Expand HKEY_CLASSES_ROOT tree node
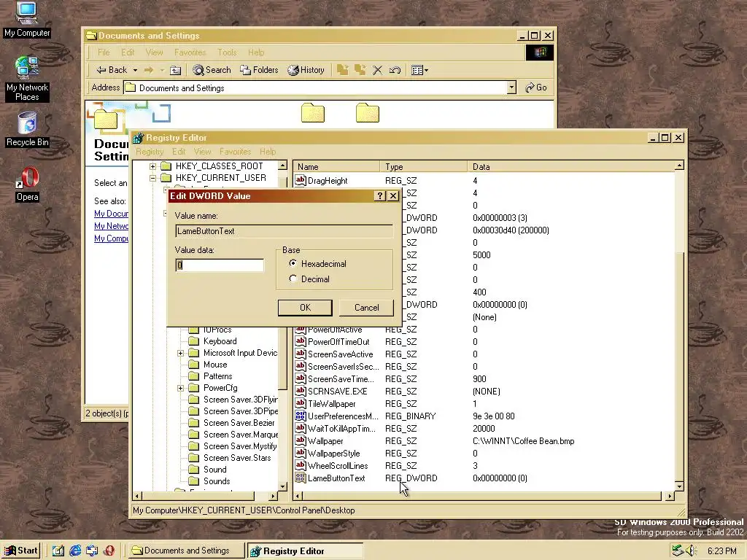The height and width of the screenshot is (560, 747). click(152, 166)
